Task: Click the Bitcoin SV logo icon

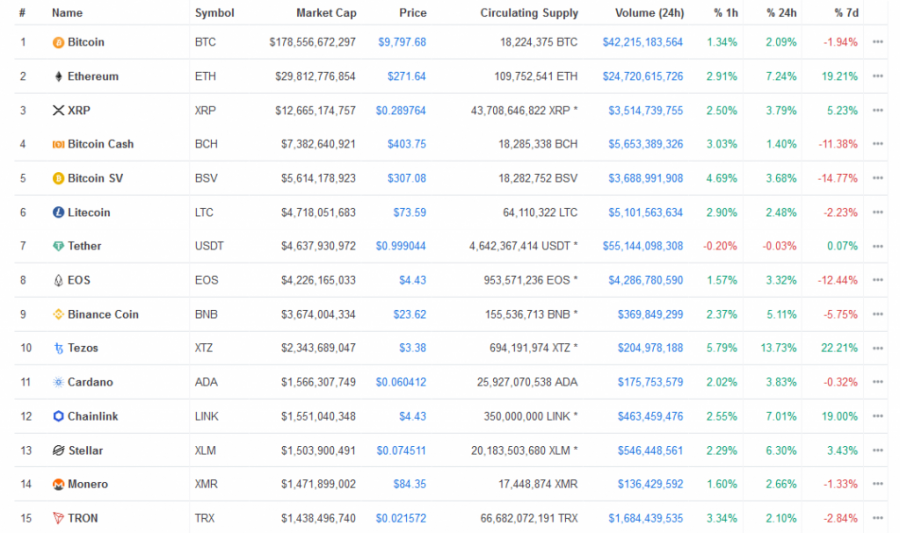Action: 58,178
